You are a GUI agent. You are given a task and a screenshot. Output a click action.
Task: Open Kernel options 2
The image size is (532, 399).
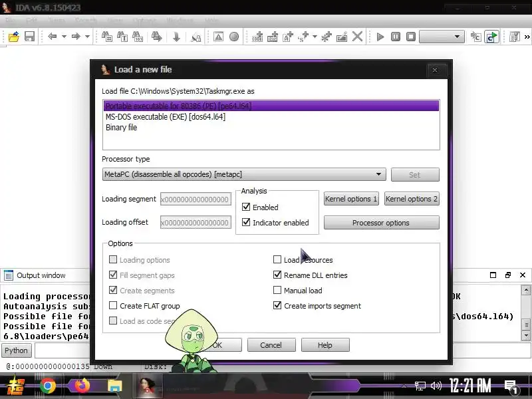pos(412,199)
